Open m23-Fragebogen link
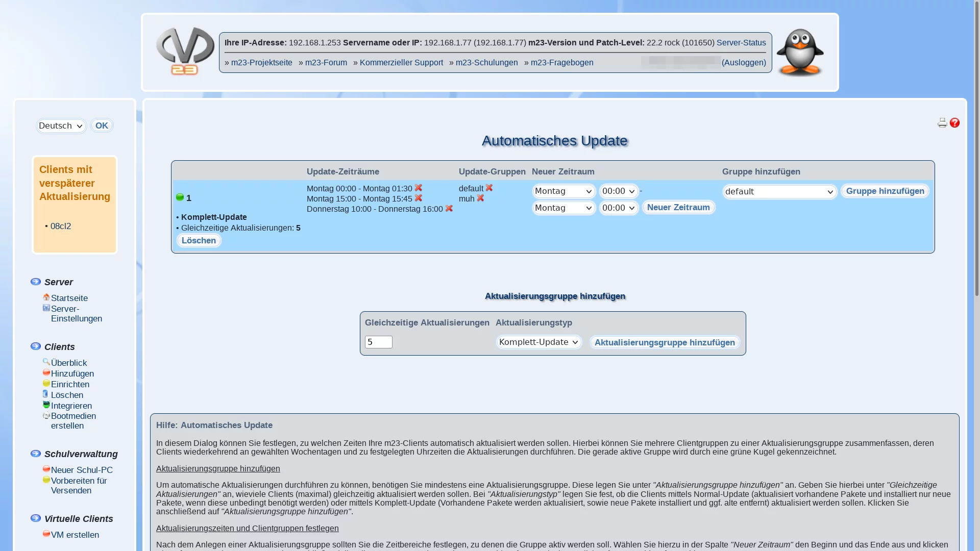 point(562,62)
